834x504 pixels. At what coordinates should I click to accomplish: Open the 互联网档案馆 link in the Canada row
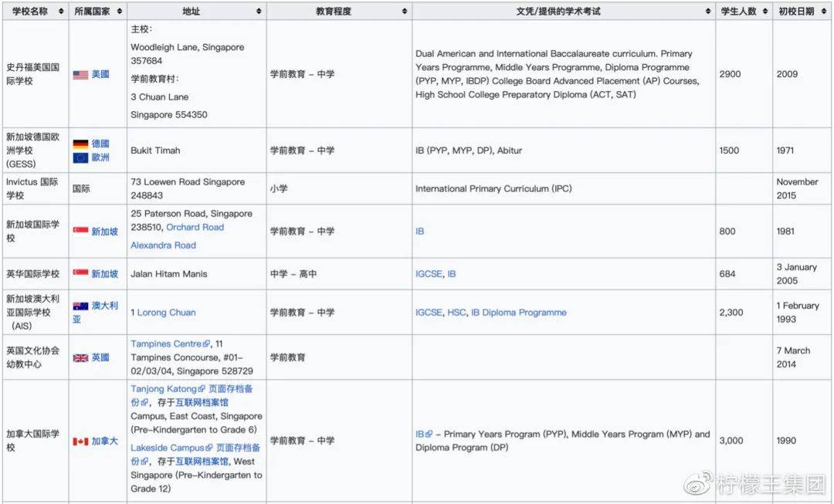point(202,402)
